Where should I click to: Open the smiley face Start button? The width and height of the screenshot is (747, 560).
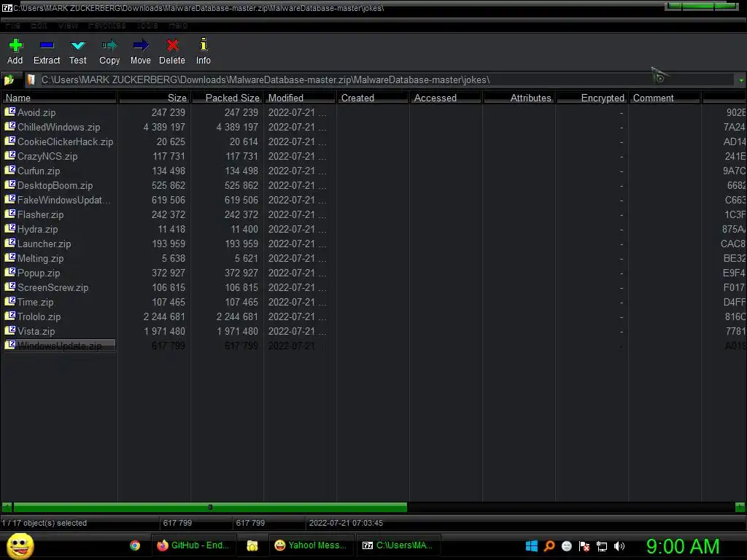coord(20,545)
